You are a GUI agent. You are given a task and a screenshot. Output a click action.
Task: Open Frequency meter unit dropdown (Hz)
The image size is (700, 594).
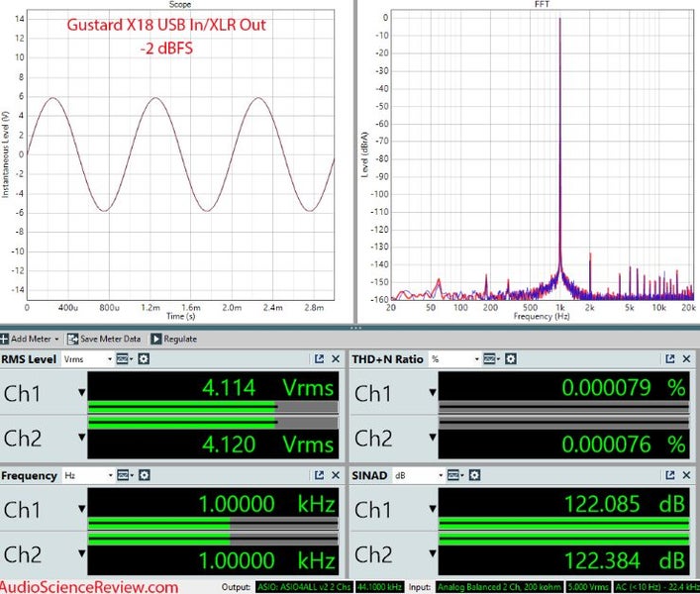pos(87,475)
